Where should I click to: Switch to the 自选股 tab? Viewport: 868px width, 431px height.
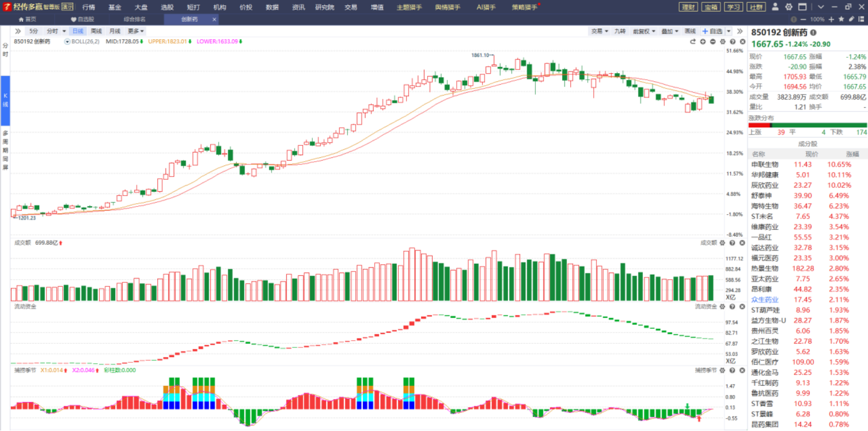tap(82, 19)
